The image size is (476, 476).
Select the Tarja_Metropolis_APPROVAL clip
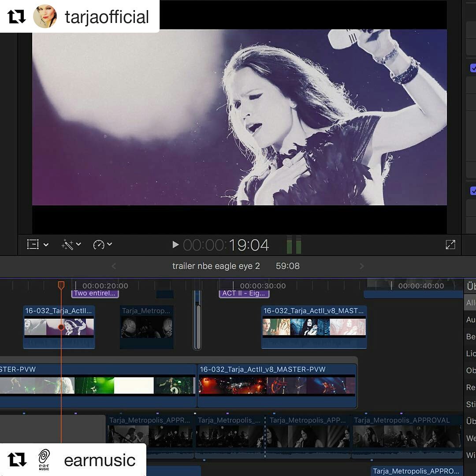point(407,436)
